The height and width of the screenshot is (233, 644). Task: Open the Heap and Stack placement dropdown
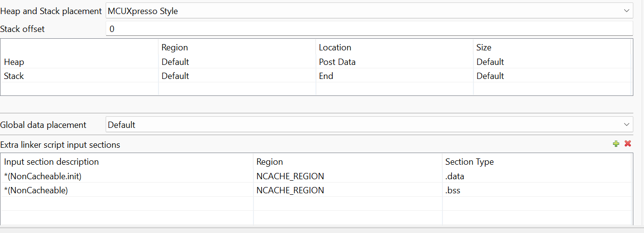(369, 11)
